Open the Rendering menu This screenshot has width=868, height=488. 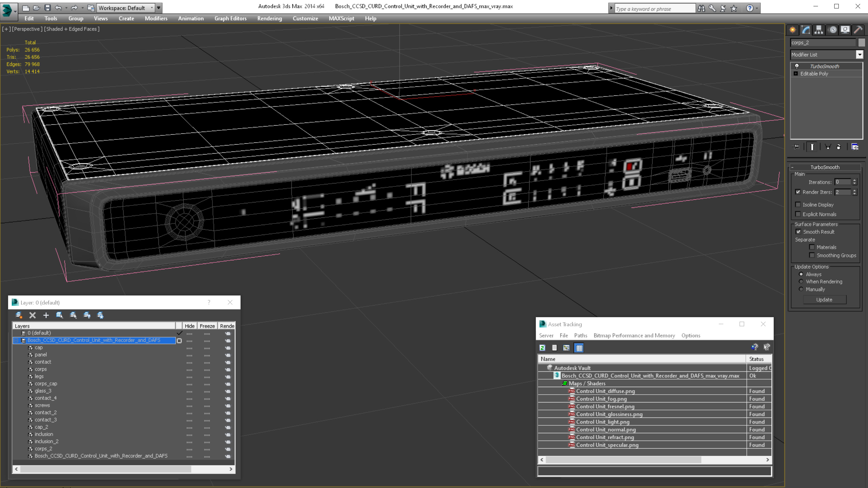pos(269,18)
